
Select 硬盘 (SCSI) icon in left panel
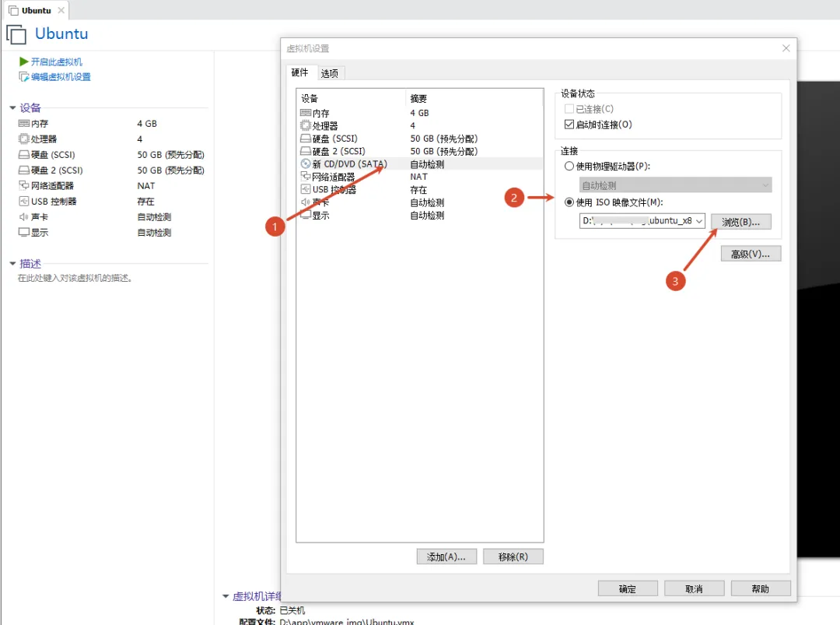coord(23,154)
